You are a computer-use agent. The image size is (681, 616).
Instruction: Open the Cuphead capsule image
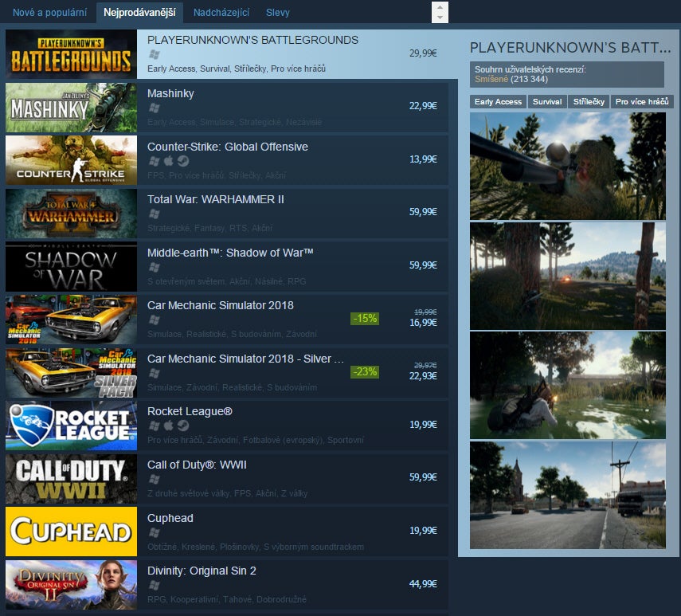[x=71, y=532]
